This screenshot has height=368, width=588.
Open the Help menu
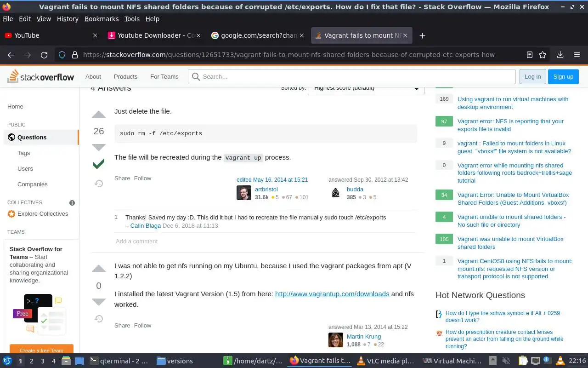click(153, 19)
